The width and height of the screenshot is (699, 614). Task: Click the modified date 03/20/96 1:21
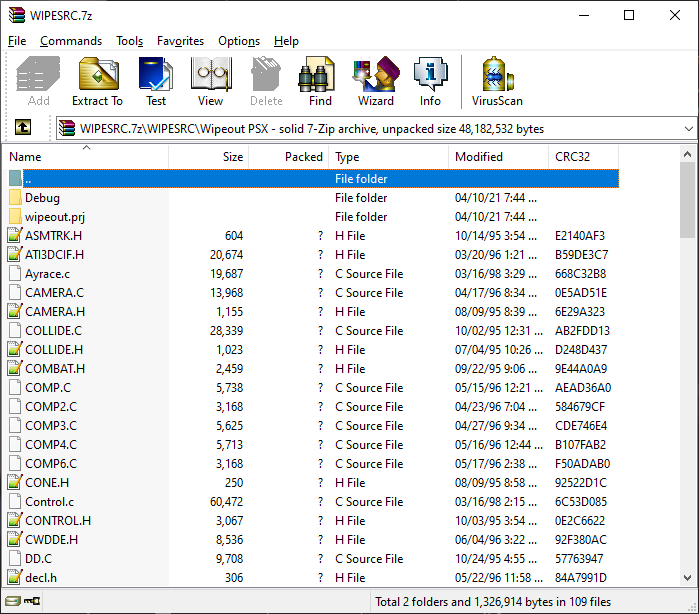pos(496,255)
